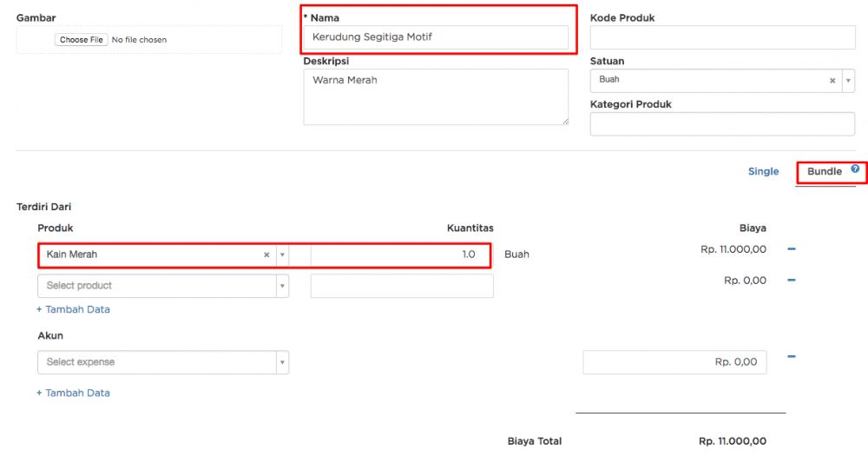868x463 pixels.
Task: Clear the Kain Merah product selection
Action: [x=266, y=255]
